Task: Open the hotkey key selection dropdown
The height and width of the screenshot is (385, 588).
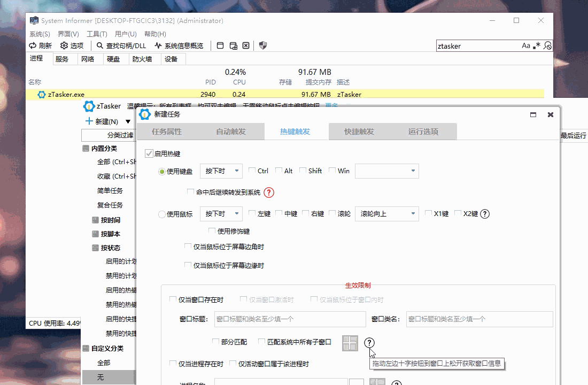Action: (x=386, y=171)
